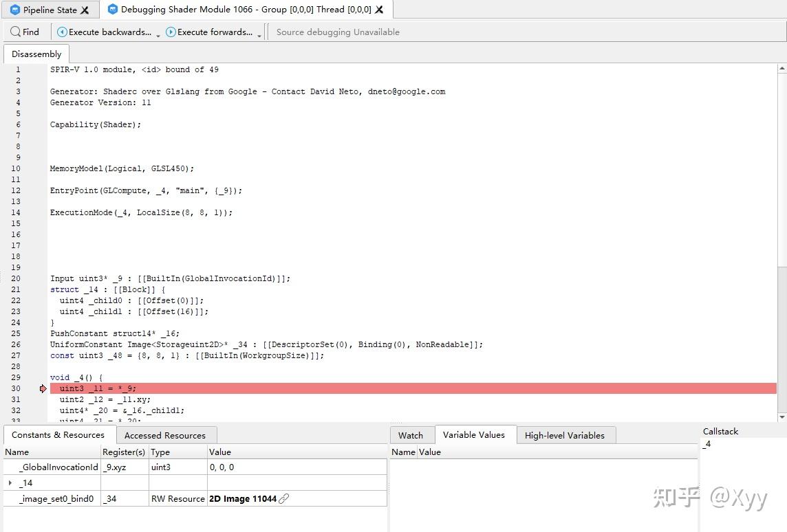This screenshot has height=532, width=787.
Task: Select the _image_set0_bind0 row
Action: point(195,499)
